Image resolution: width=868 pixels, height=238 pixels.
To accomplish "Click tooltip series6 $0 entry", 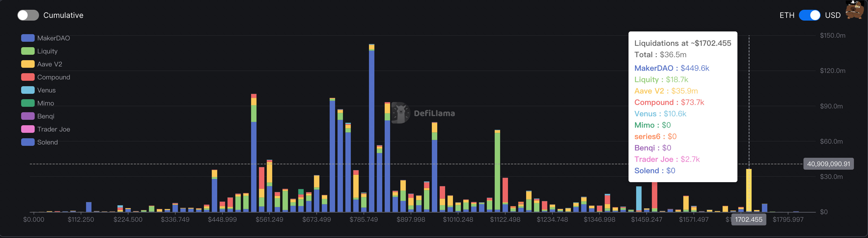I will click(x=655, y=137).
